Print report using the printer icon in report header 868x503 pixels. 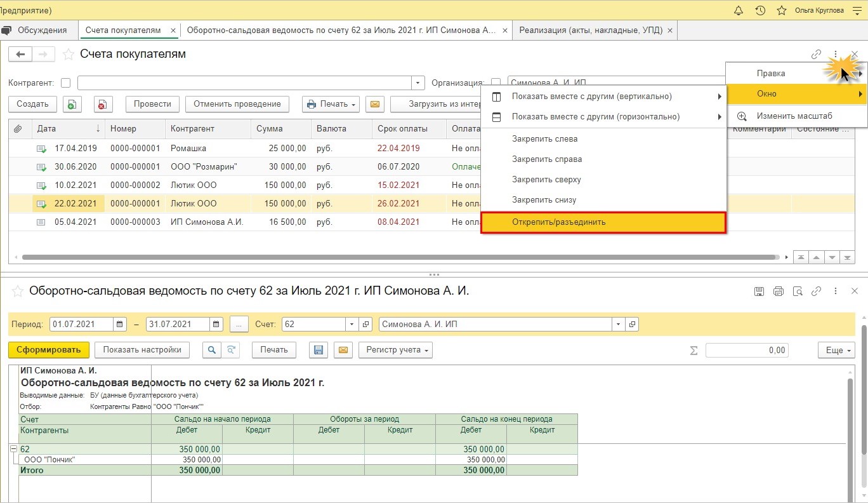tap(779, 292)
